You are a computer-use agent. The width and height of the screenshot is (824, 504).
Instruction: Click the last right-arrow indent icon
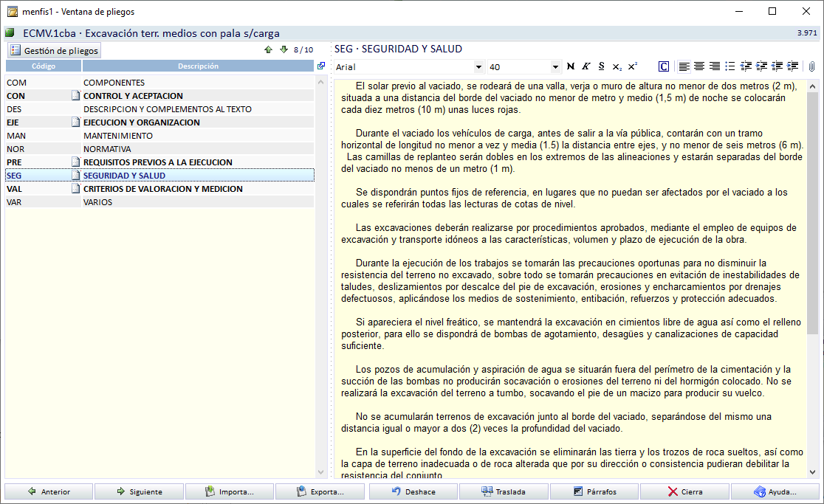(792, 66)
